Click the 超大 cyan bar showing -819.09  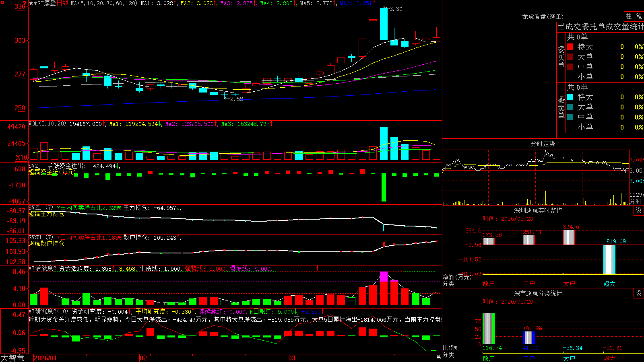pyautogui.click(x=609, y=259)
